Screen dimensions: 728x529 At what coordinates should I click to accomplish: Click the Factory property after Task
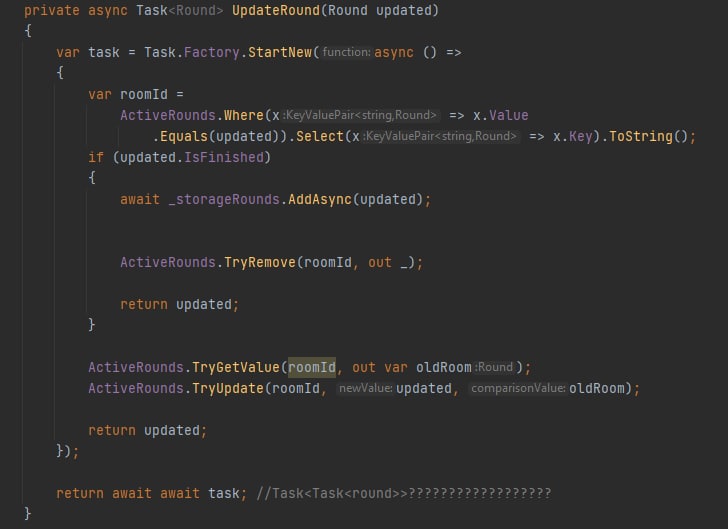click(211, 52)
